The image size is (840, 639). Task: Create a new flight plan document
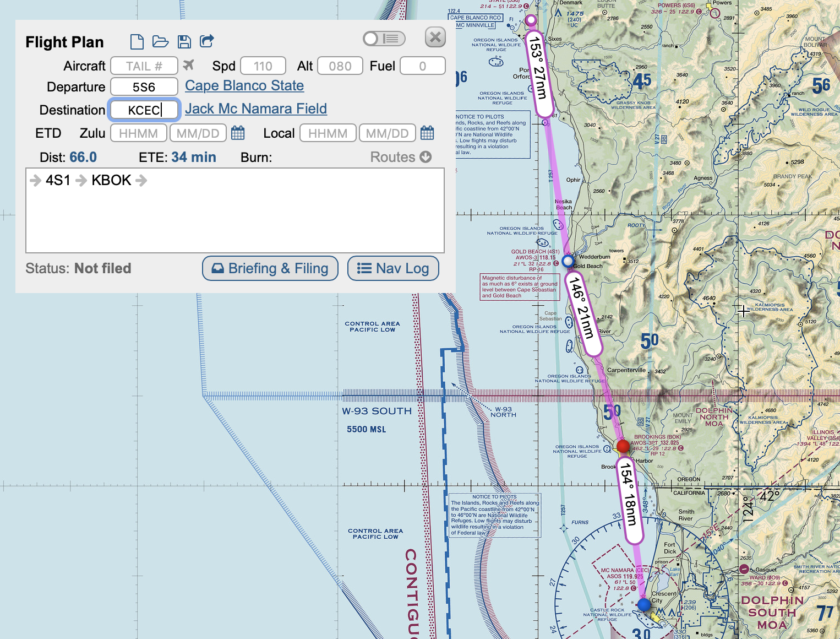click(x=137, y=41)
